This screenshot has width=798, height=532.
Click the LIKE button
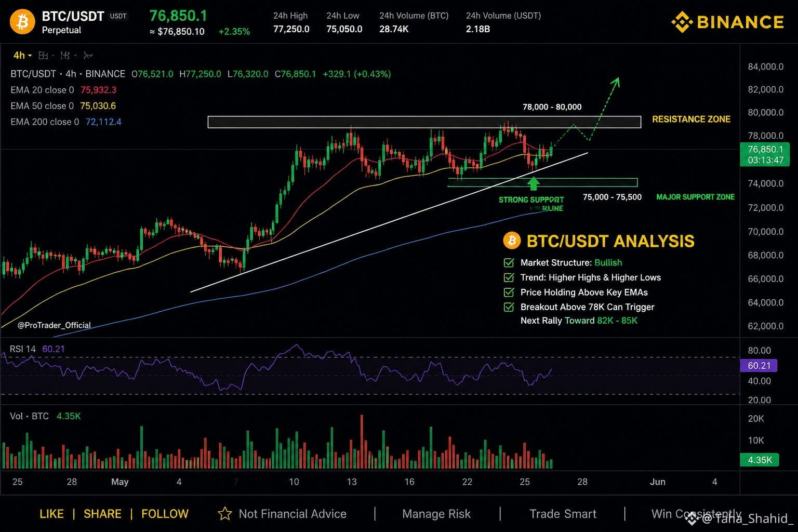[51, 514]
